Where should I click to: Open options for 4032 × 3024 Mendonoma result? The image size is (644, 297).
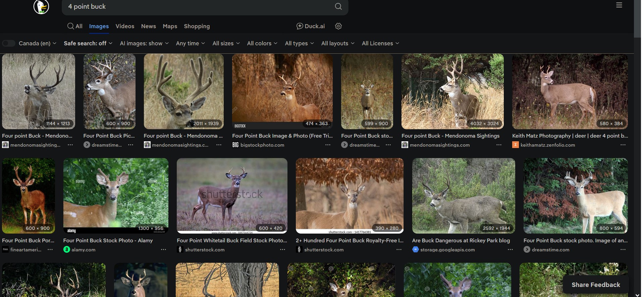pyautogui.click(x=499, y=145)
